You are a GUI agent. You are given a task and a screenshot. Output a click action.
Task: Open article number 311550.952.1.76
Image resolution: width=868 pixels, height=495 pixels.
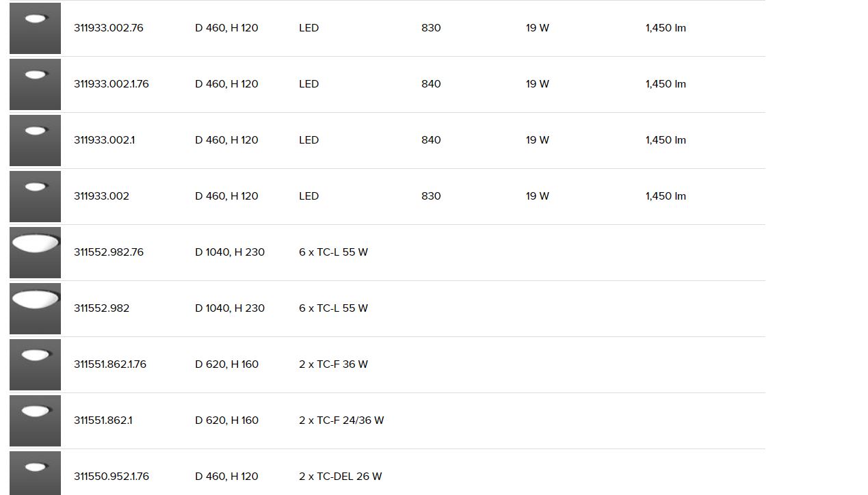111,477
